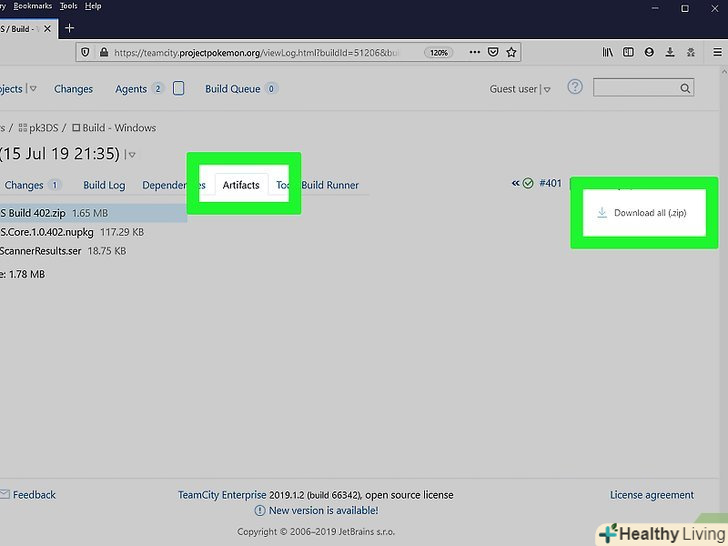
Task: Click the Build - Windows breadcrumb
Action: click(119, 128)
